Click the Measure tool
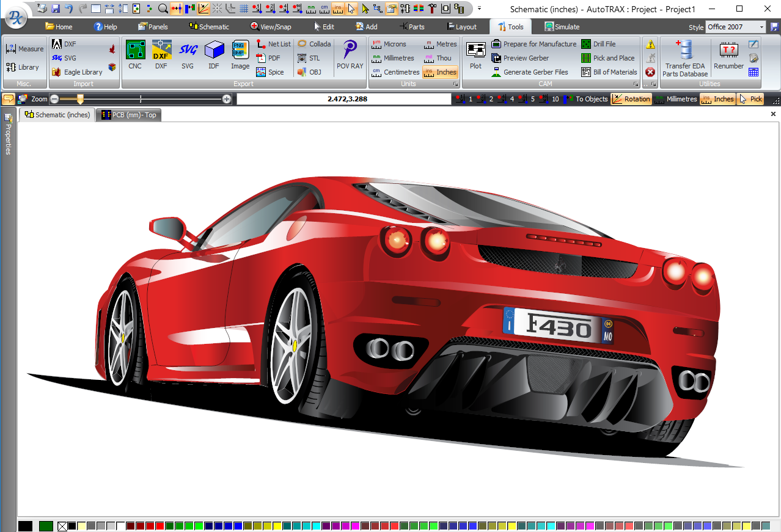This screenshot has height=532, width=781. click(25, 49)
